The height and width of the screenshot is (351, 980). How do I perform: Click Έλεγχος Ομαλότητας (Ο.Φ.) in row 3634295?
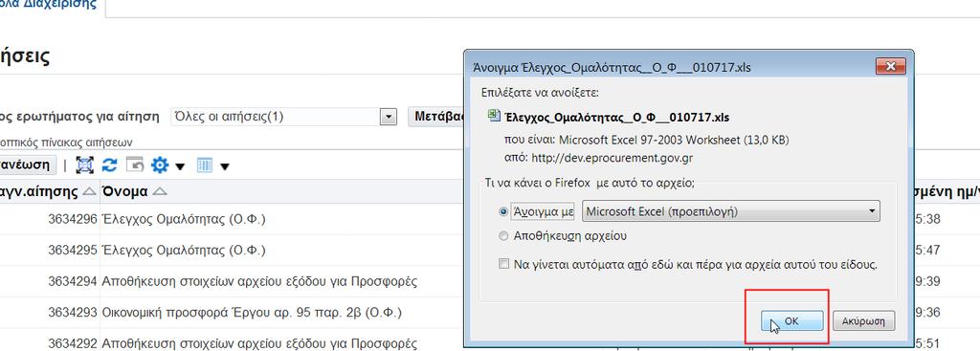[x=184, y=251]
